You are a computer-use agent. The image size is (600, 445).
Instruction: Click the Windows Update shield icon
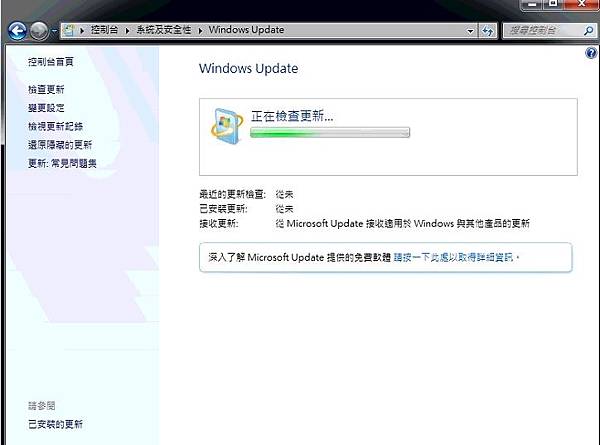[227, 126]
